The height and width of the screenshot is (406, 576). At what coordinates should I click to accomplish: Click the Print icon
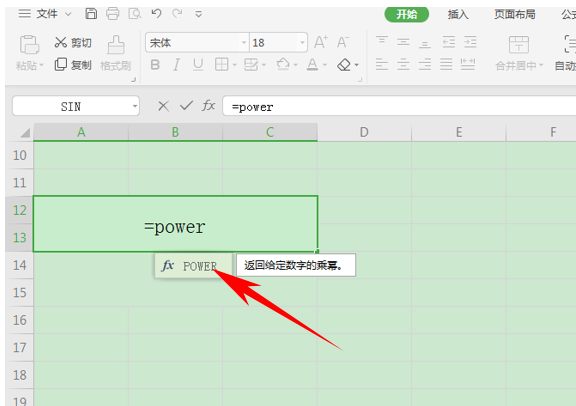pyautogui.click(x=112, y=14)
